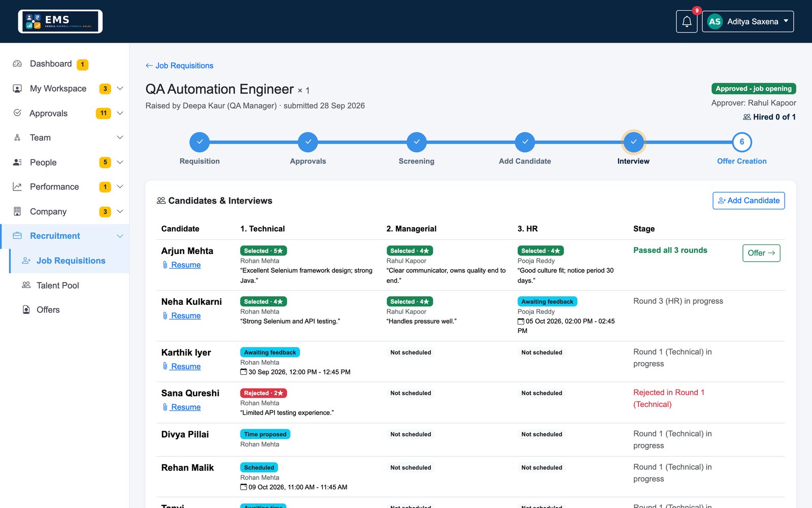The height and width of the screenshot is (508, 812).
Task: Click the Dashboard gauge icon
Action: coord(17,64)
